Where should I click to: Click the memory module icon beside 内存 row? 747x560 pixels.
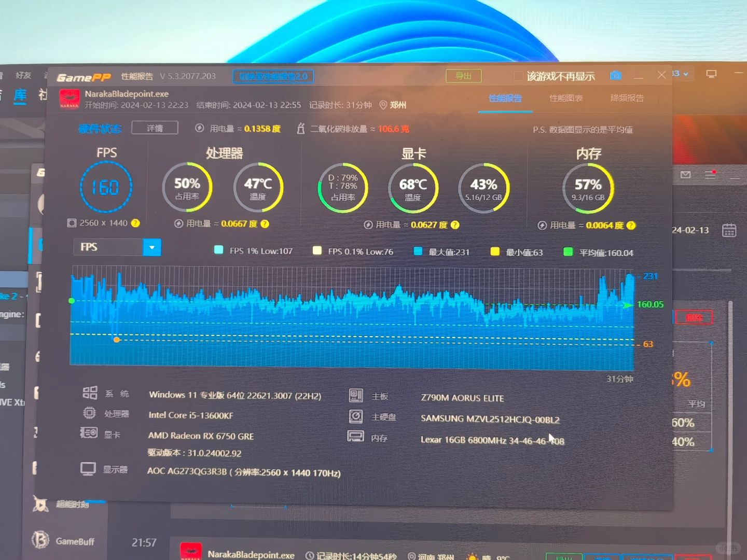click(355, 437)
